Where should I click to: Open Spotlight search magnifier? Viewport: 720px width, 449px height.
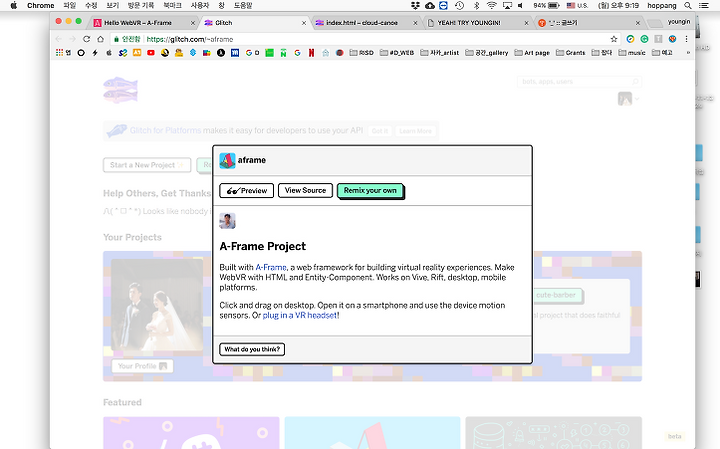pos(687,6)
